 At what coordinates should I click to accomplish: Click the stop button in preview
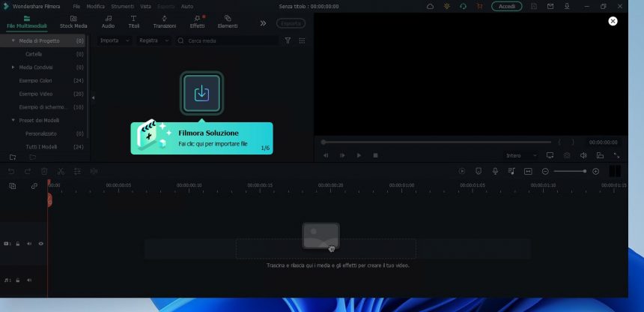pyautogui.click(x=375, y=155)
